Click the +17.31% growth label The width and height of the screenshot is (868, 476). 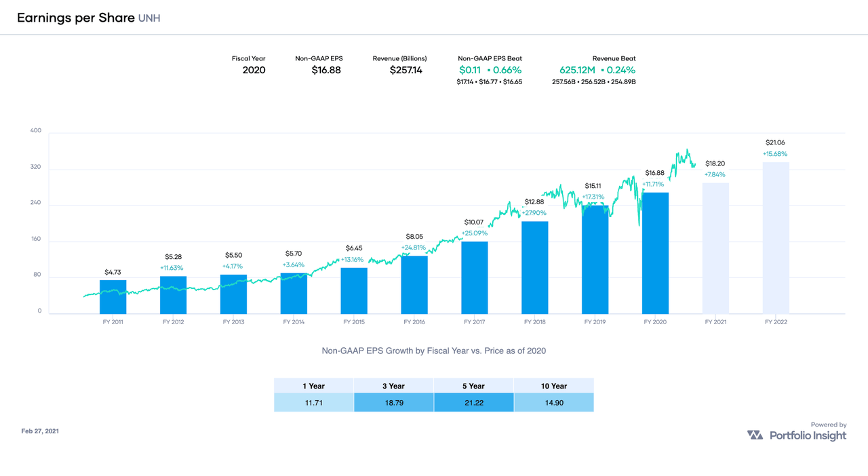pos(595,197)
